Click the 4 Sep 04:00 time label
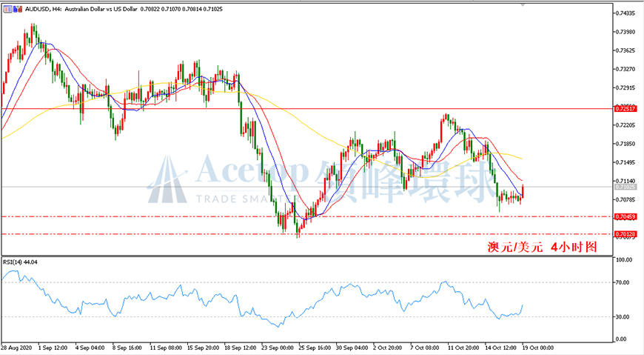 point(90,348)
